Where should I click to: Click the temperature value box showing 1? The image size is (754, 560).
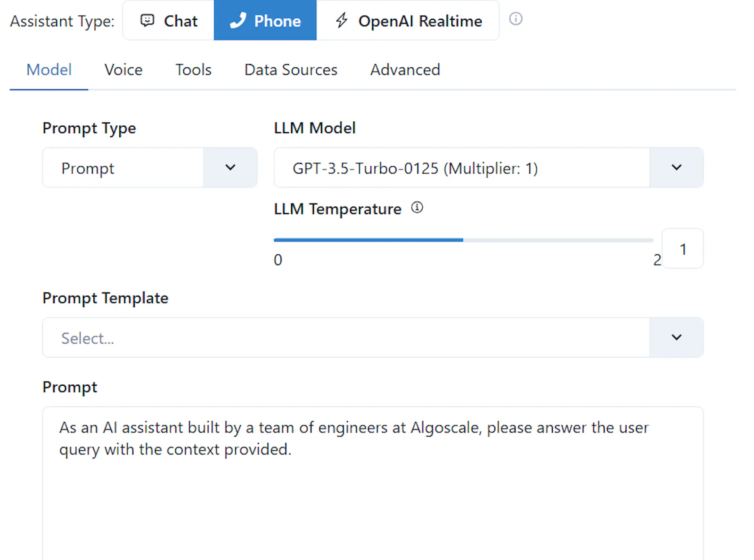point(683,249)
